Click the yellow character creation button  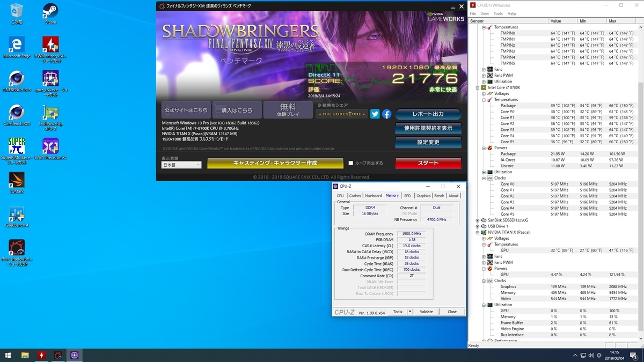(x=275, y=163)
